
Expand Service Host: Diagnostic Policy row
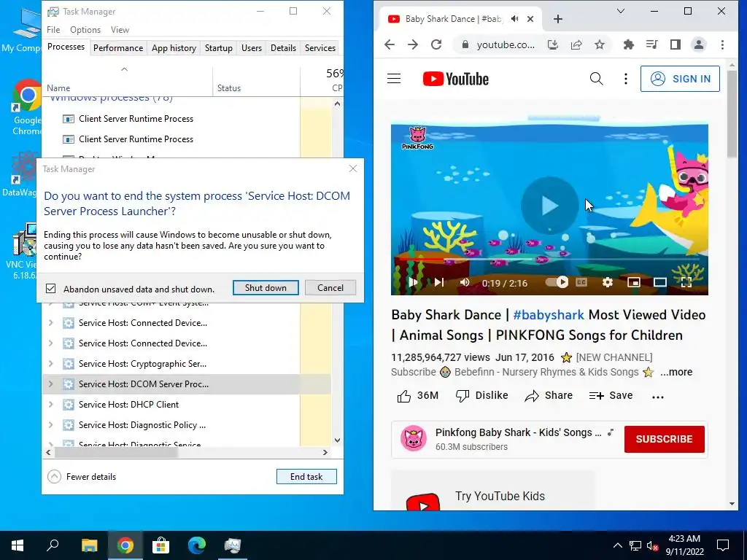pos(51,425)
